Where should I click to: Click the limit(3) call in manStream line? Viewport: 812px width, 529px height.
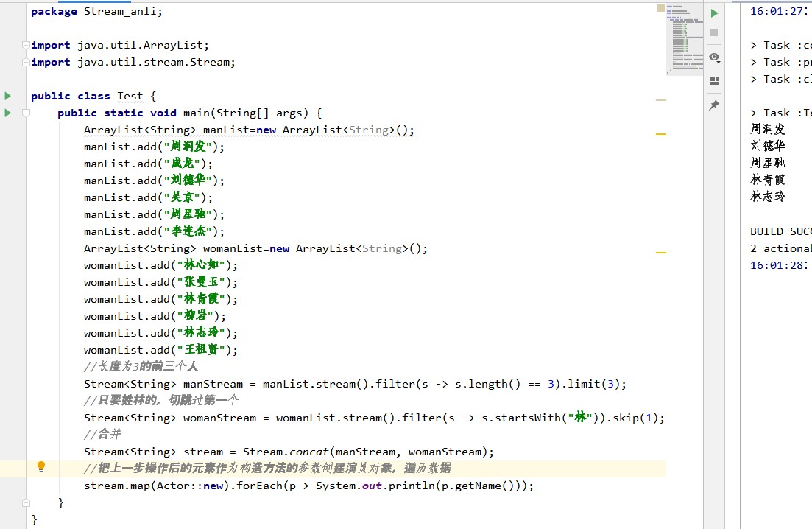coord(593,384)
